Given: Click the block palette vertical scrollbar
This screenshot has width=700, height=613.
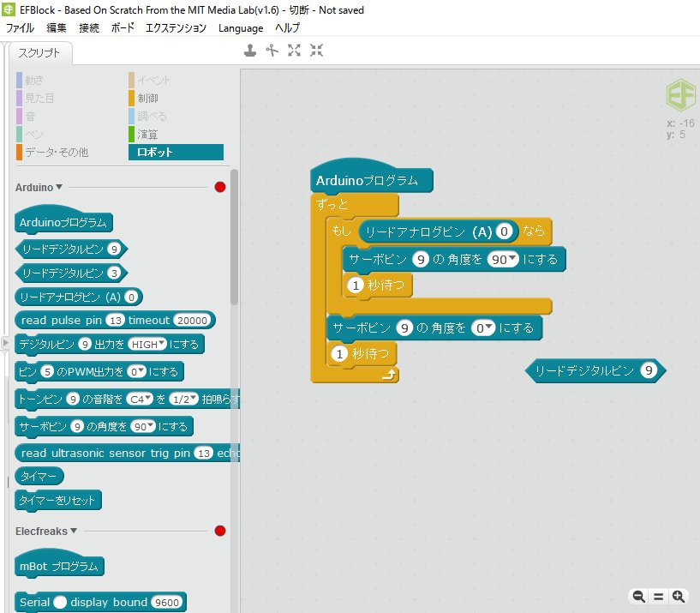Looking at the screenshot, I should click(x=234, y=237).
